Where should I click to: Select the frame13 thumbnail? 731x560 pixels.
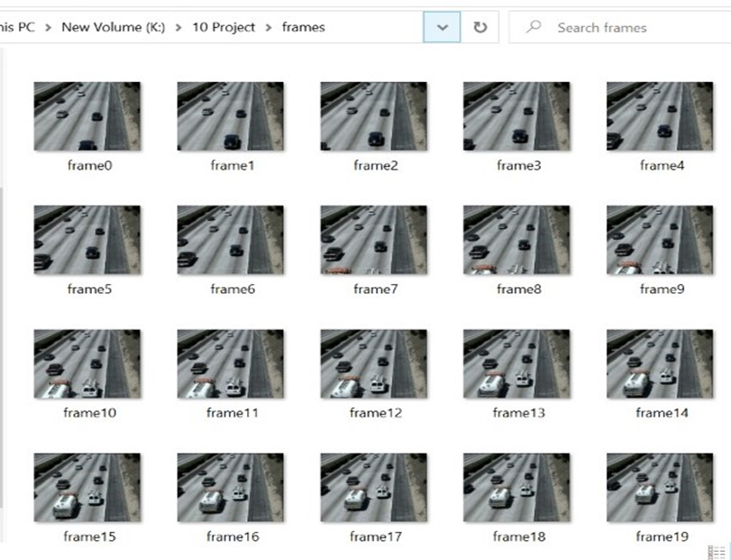coord(516,363)
